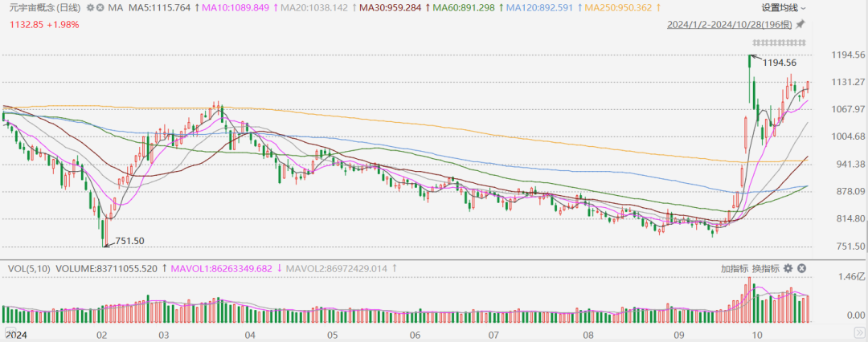Click 1004.68 price axis label

coord(848,136)
